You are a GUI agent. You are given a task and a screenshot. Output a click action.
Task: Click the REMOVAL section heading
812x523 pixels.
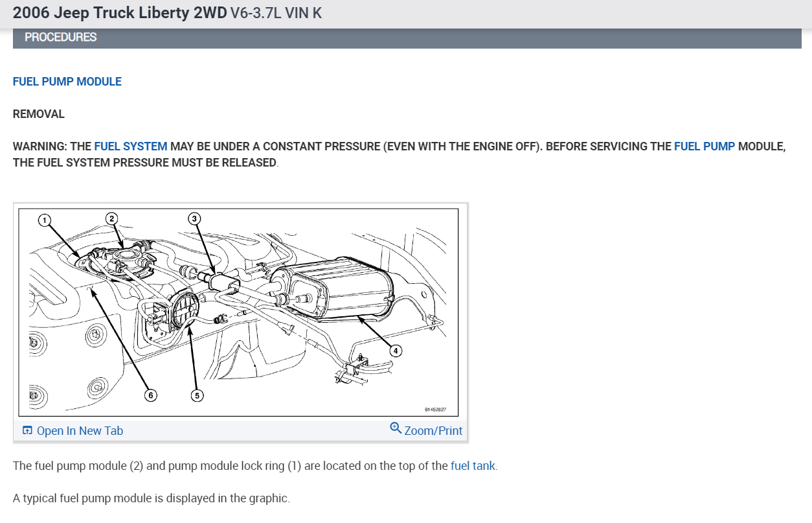[x=39, y=114]
